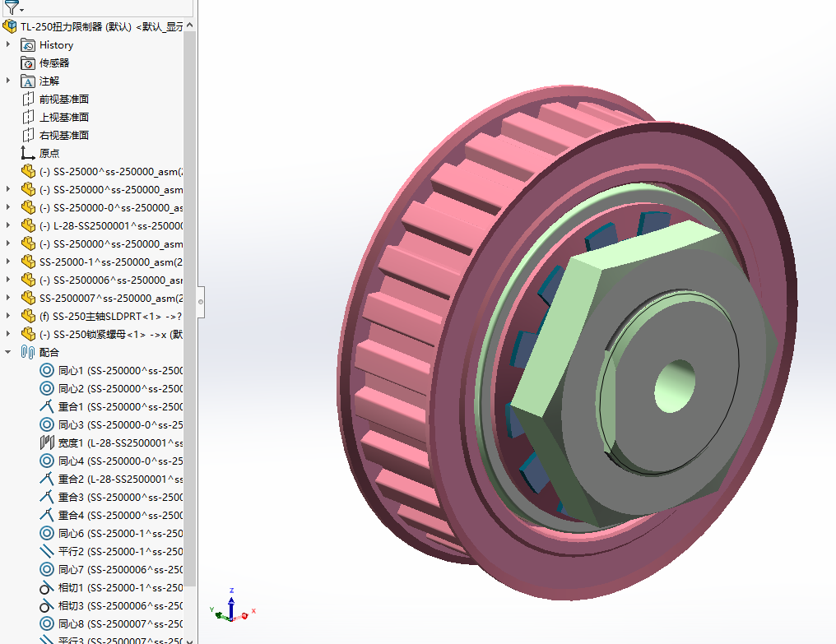Select the 上视基准面 plane icon
The width and height of the screenshot is (836, 644).
28,118
